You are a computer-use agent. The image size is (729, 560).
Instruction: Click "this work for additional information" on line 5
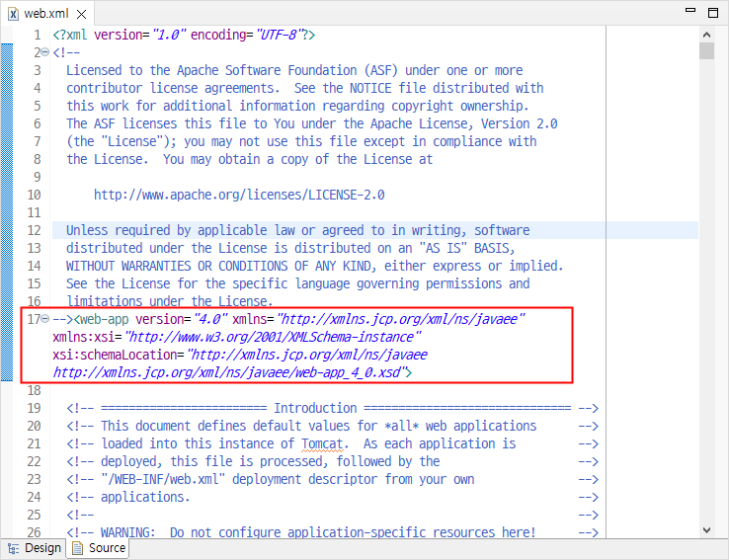(191, 106)
